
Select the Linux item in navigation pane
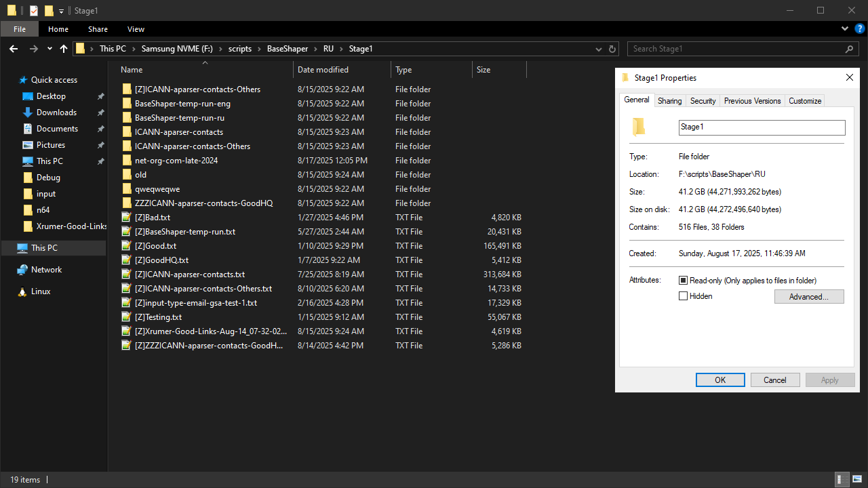tap(41, 291)
